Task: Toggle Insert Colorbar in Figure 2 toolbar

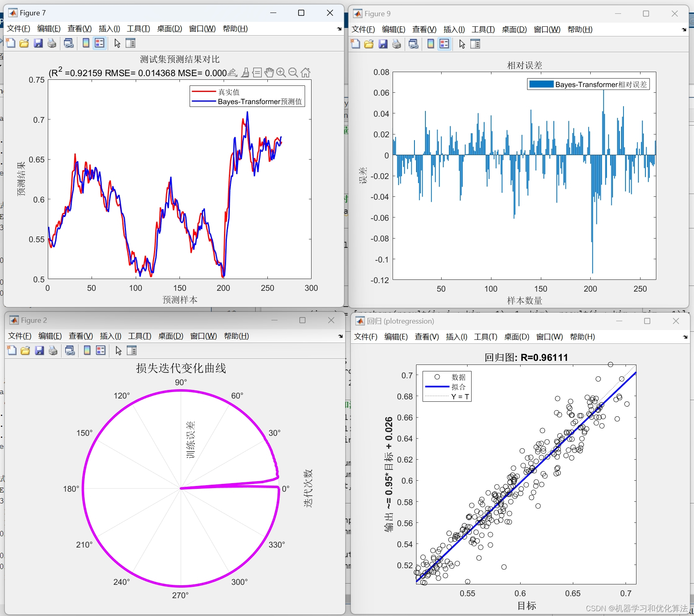Action: [x=87, y=350]
